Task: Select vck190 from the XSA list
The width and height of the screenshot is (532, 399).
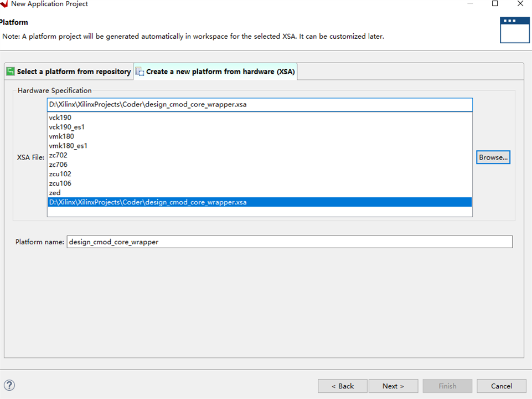Action: click(60, 117)
